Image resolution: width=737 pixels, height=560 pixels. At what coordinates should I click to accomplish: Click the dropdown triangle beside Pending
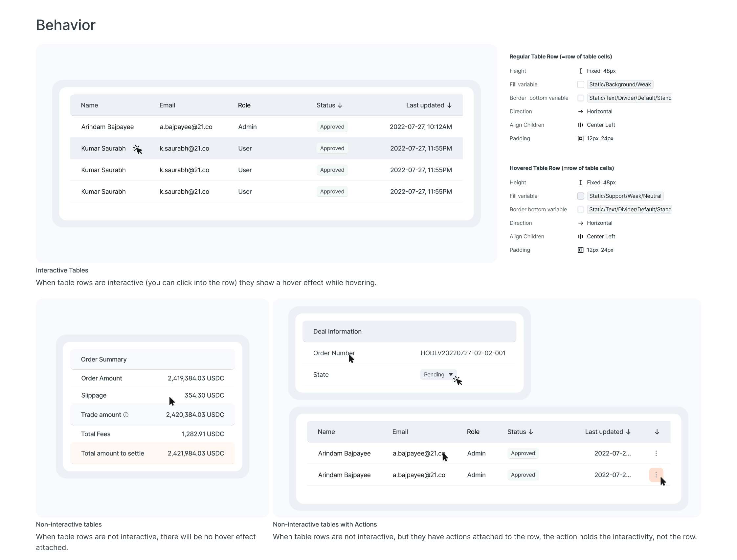pyautogui.click(x=451, y=375)
